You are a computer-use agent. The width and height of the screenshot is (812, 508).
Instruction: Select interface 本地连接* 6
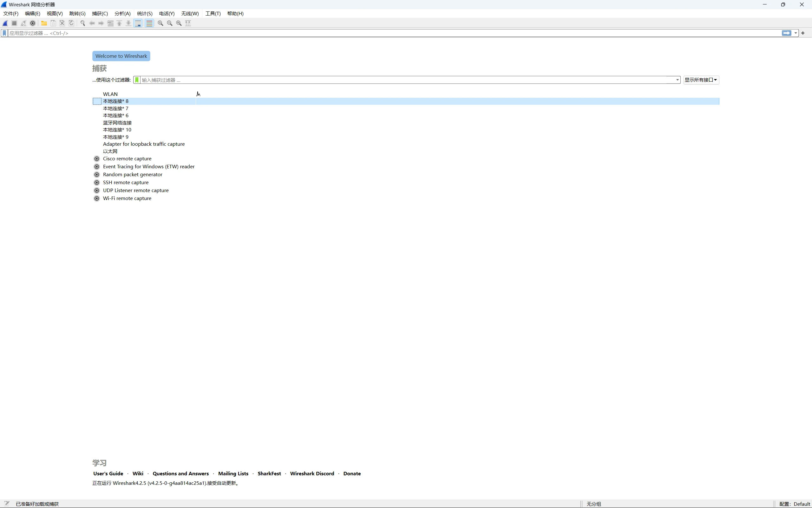tap(406, 116)
